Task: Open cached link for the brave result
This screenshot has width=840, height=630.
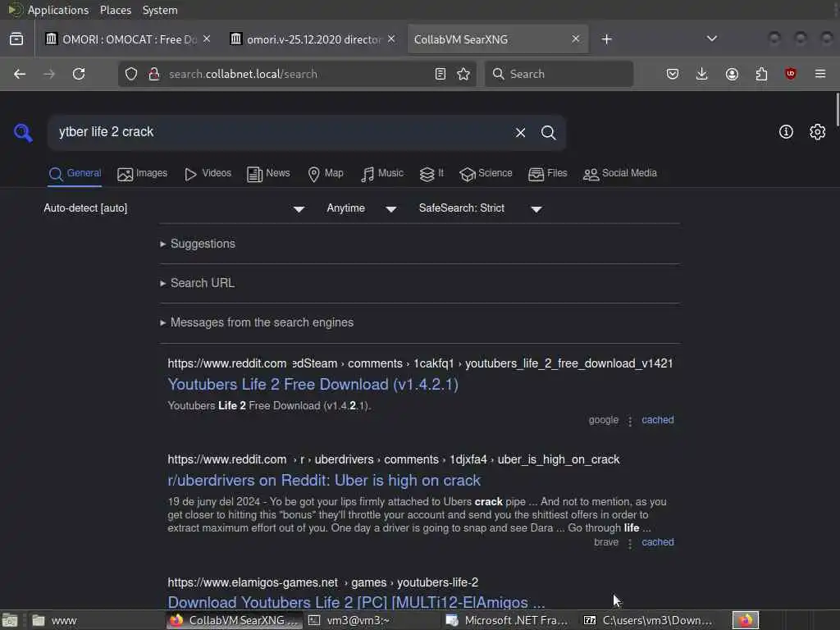Action: pos(658,542)
